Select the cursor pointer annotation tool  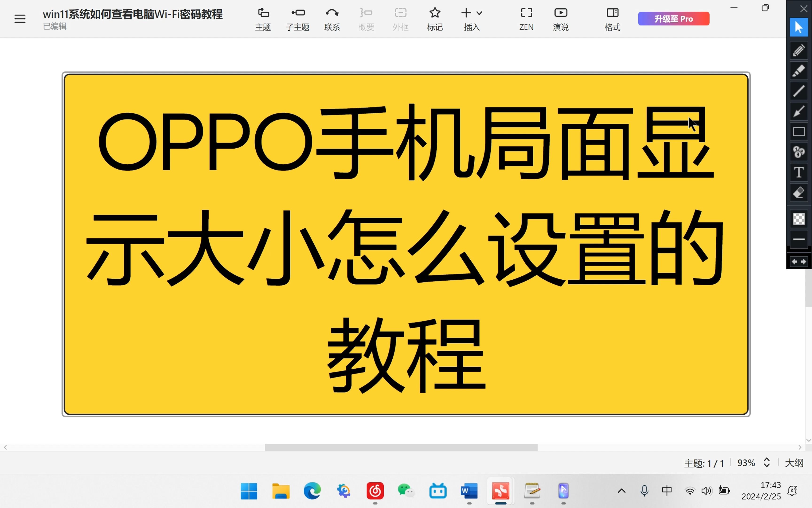(799, 27)
